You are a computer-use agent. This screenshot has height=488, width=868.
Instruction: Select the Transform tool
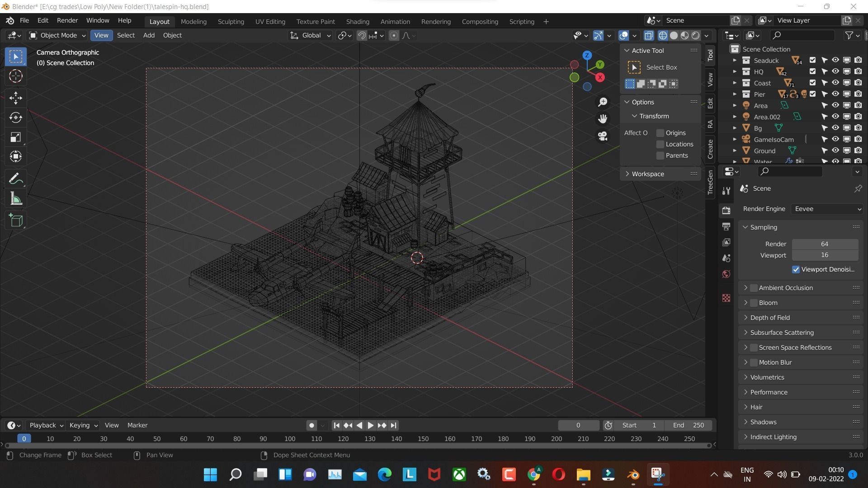click(x=16, y=157)
